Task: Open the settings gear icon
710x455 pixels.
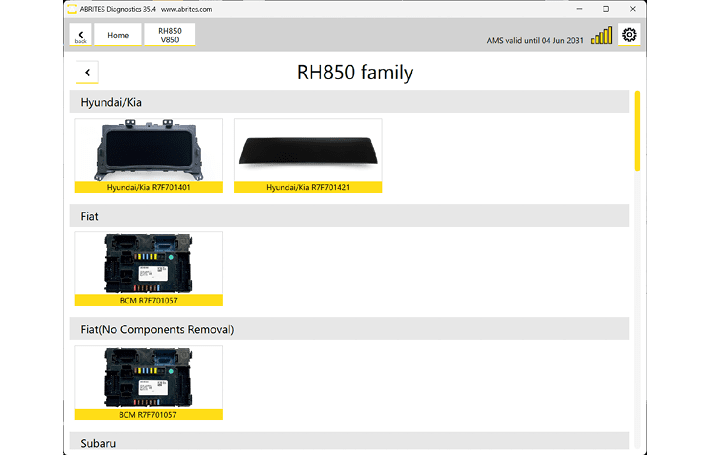Action: tap(630, 35)
